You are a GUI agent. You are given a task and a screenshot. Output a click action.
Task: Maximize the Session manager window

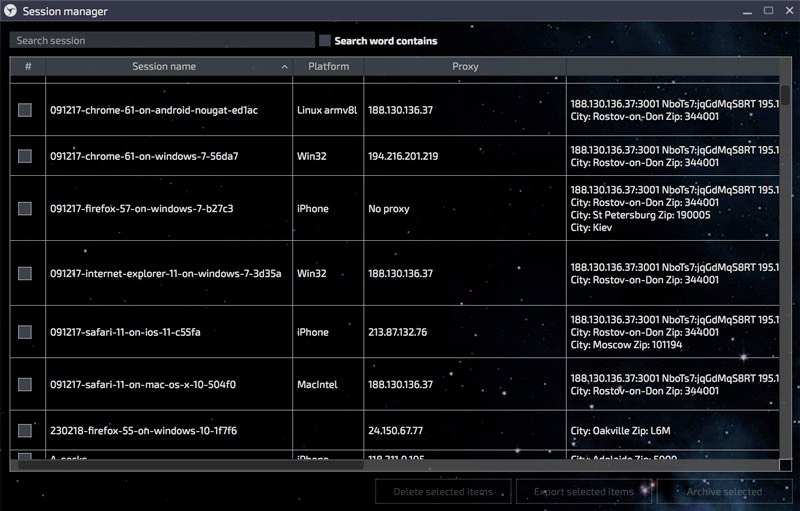(x=768, y=11)
